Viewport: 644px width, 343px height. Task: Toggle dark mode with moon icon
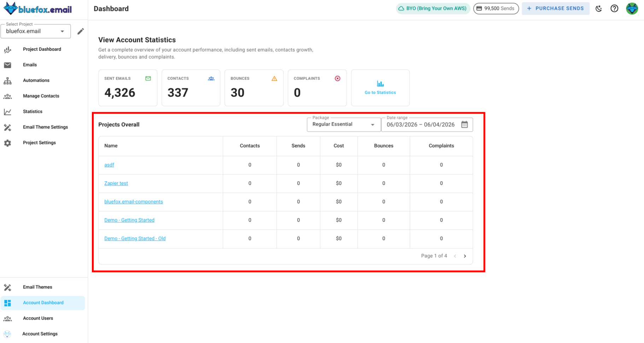click(598, 8)
